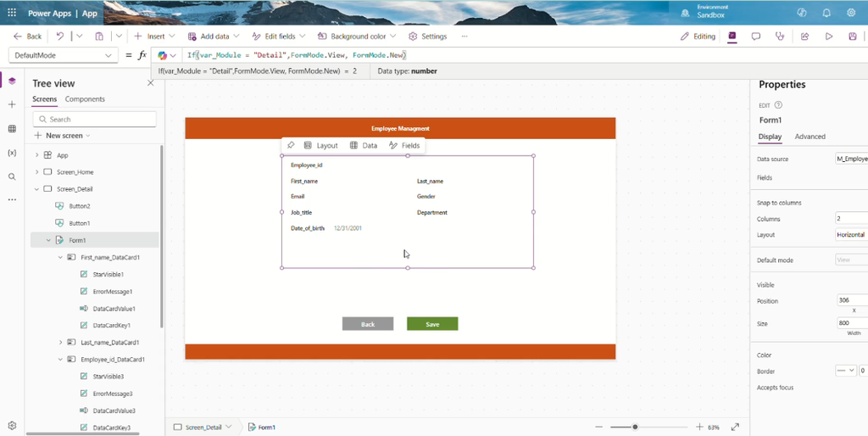
Task: Open the Tree view layers icon
Action: pyautogui.click(x=12, y=81)
